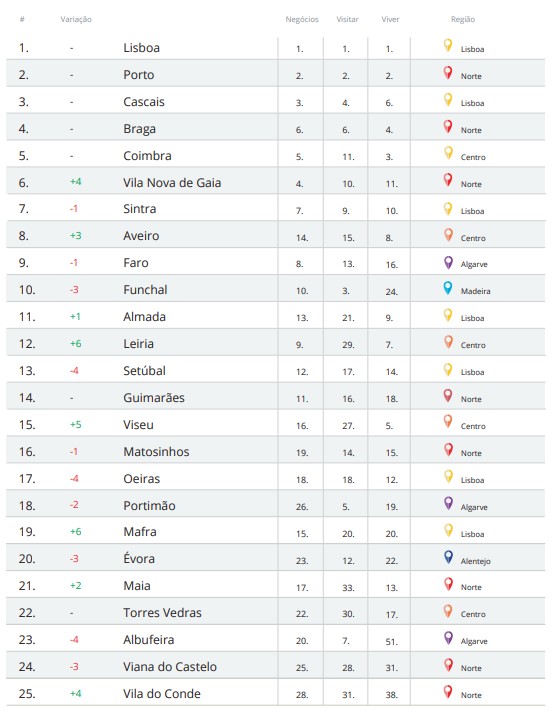Select the Guimarães row name
This screenshot has width=555, height=717.
(x=154, y=398)
